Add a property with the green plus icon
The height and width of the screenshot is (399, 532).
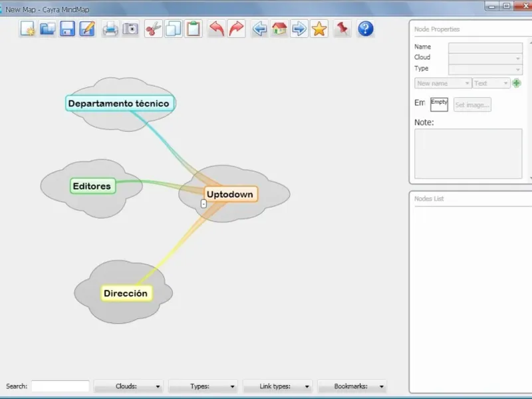click(517, 83)
